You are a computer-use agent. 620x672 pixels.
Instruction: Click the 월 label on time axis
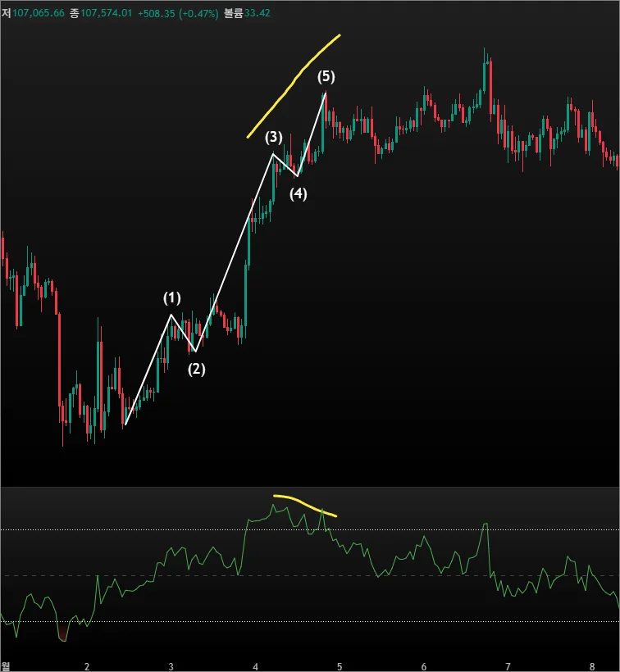pyautogui.click(x=5, y=666)
